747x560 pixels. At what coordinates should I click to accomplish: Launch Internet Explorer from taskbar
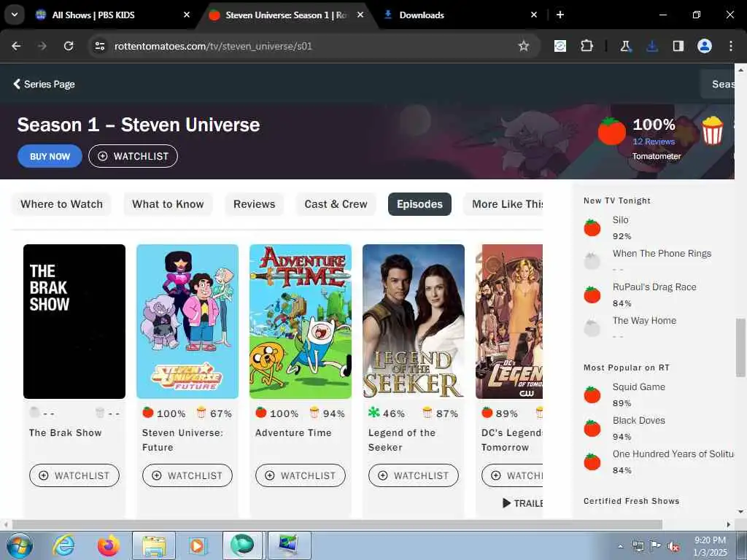pos(63,545)
